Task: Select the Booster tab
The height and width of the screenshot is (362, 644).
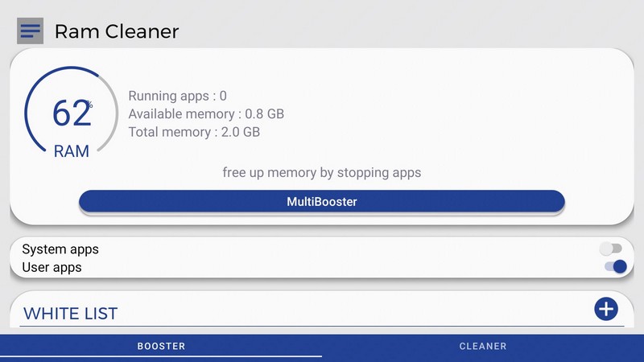Action: [161, 346]
